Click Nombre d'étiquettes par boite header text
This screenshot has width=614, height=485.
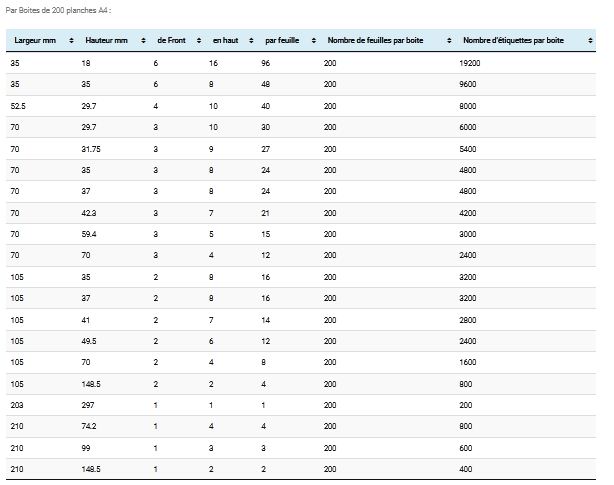(x=513, y=40)
